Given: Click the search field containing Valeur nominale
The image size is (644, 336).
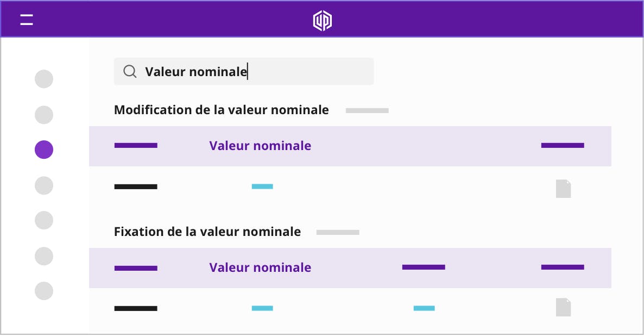Looking at the screenshot, I should click(244, 72).
